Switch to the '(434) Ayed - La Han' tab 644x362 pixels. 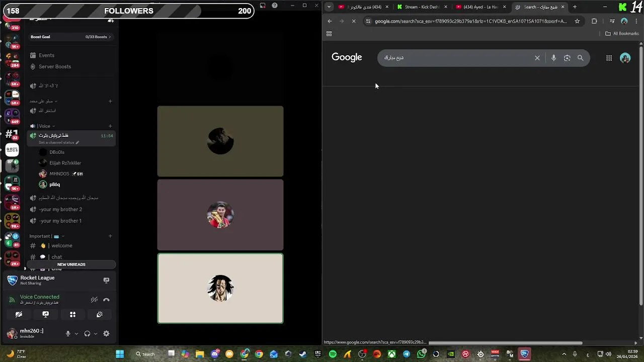pos(481,7)
